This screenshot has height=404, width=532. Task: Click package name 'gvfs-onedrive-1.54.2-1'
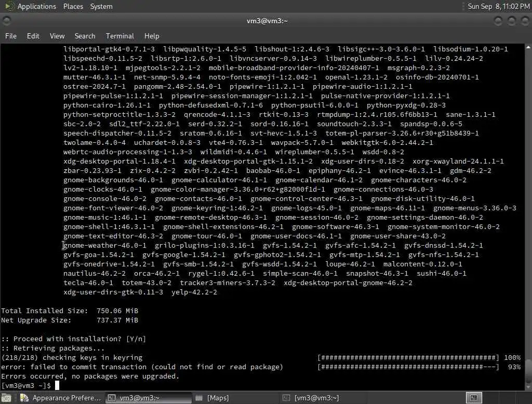click(109, 264)
